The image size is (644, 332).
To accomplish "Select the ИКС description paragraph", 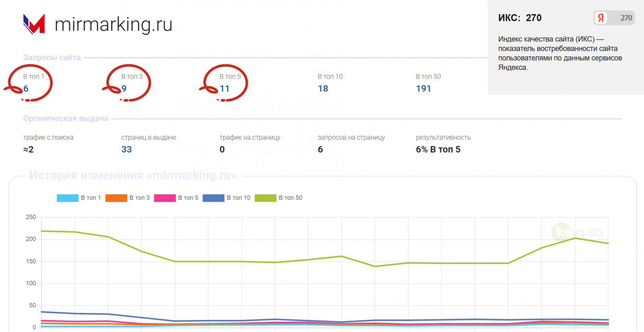I will click(x=560, y=53).
